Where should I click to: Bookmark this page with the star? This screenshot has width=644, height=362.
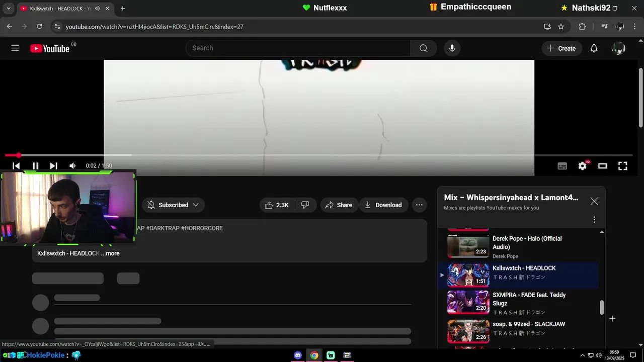(x=561, y=27)
